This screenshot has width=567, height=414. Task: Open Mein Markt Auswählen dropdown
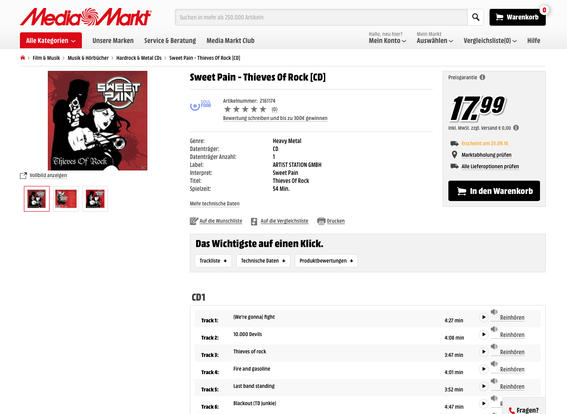coord(435,40)
